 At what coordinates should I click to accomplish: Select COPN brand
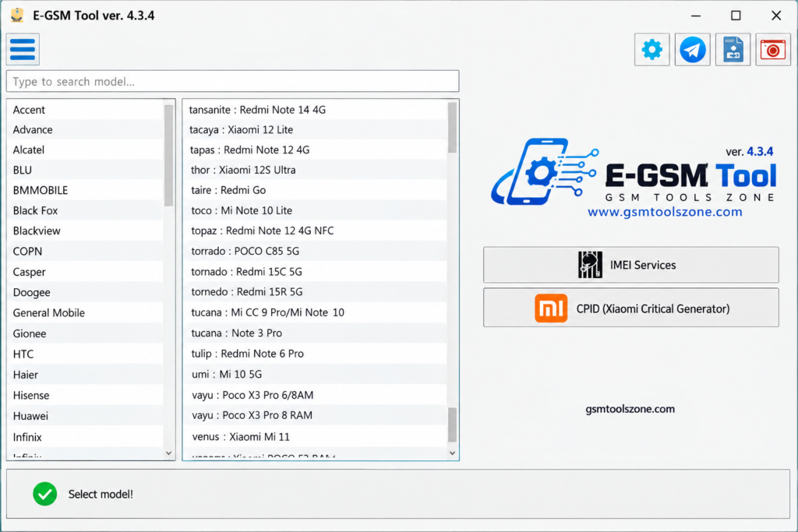[85, 252]
